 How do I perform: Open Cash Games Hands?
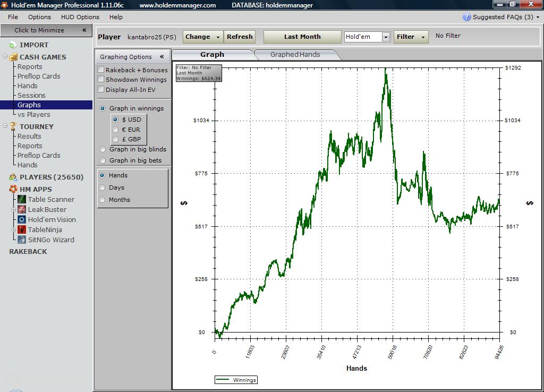tap(28, 86)
